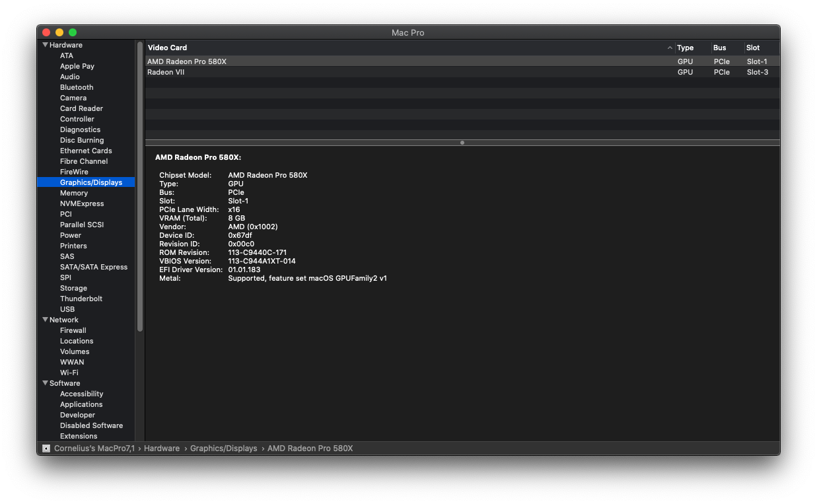817x504 pixels.
Task: Click the Device ID value 0x67df
Action: [x=240, y=235]
